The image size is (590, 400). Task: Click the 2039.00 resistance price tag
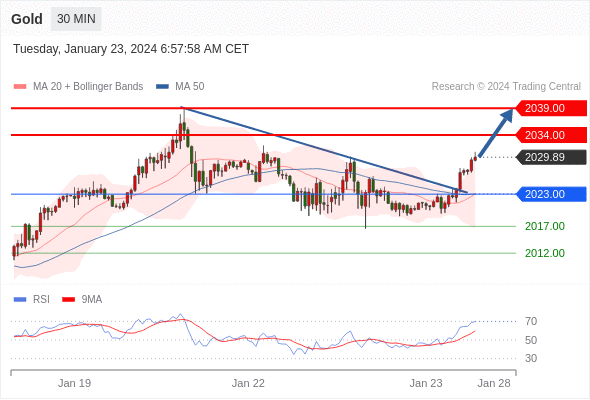click(551, 108)
